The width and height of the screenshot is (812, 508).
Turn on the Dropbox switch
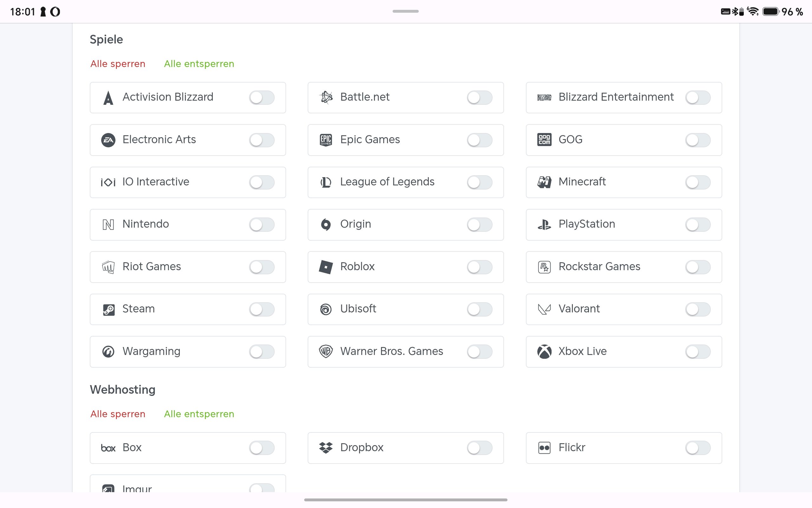[480, 448]
